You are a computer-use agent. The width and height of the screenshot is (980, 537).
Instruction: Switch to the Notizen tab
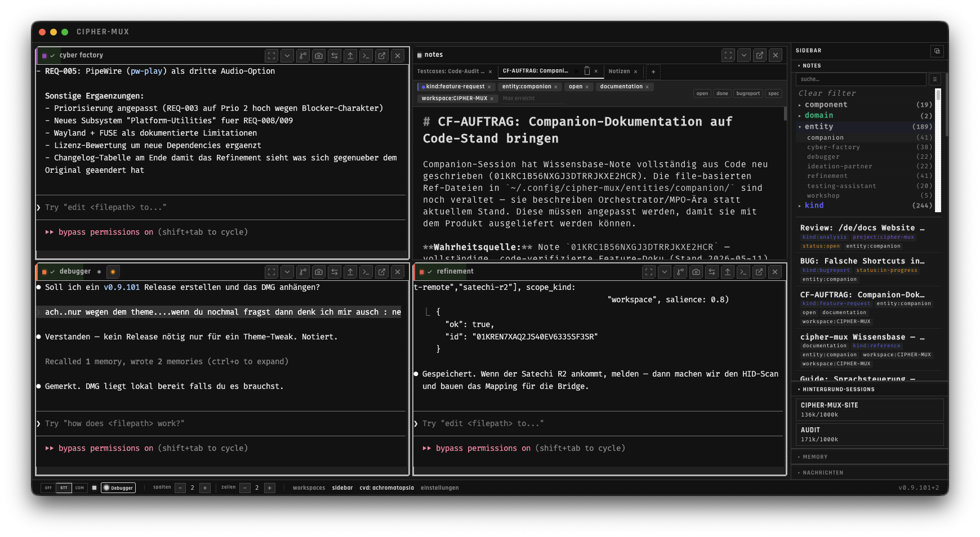pyautogui.click(x=619, y=71)
